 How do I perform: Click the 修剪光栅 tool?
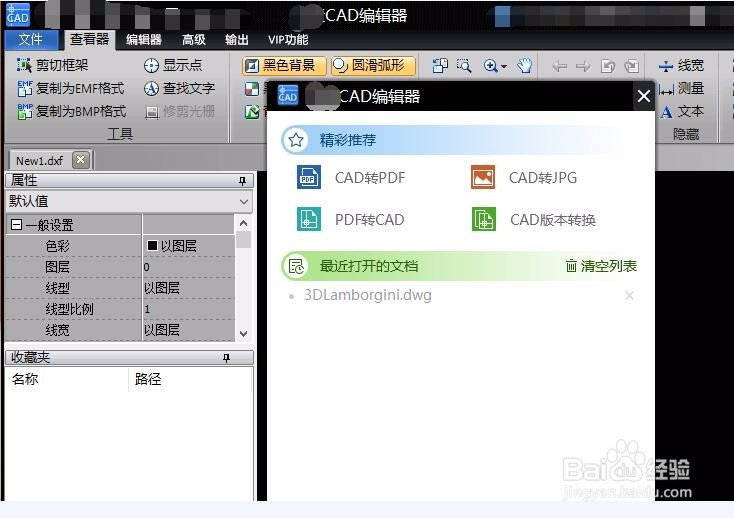179,111
